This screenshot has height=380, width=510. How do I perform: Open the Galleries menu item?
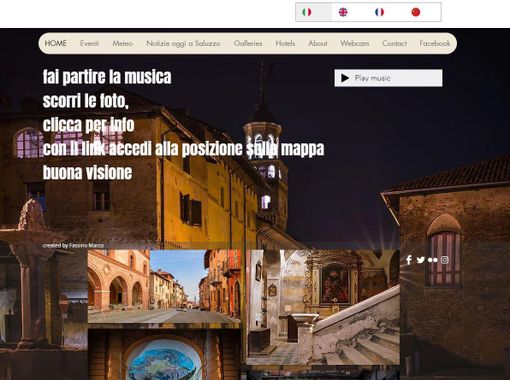[x=248, y=43]
